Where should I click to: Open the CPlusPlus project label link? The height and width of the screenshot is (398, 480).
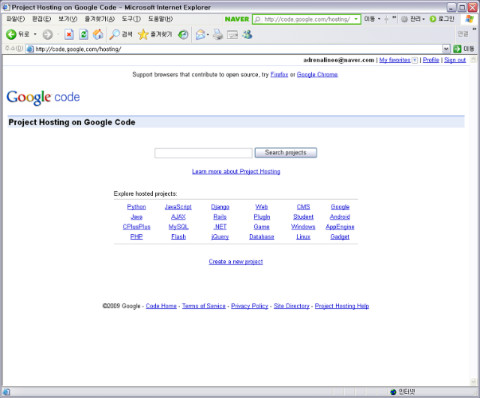tap(136, 227)
